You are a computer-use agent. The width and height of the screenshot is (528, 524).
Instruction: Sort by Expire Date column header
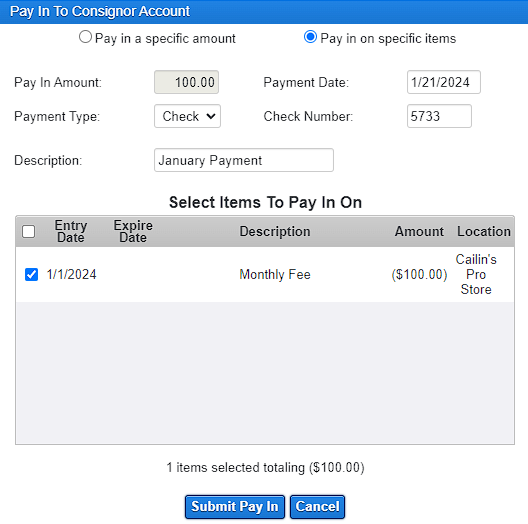coord(133,231)
